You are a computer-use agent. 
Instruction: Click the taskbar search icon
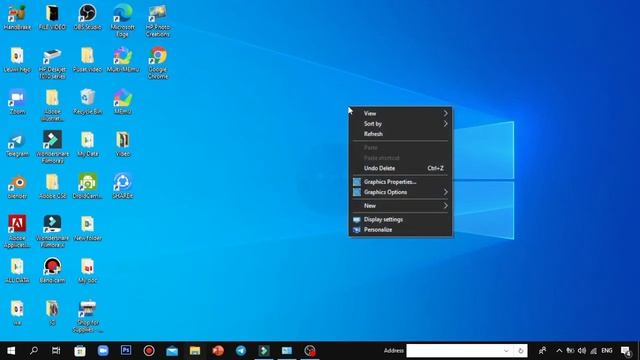tap(34, 350)
